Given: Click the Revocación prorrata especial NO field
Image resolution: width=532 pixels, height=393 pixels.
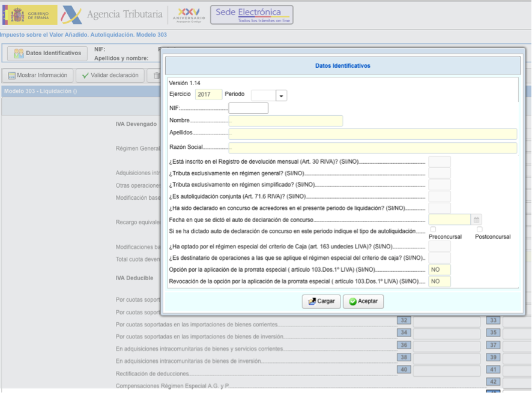Looking at the screenshot, I should [x=440, y=281].
